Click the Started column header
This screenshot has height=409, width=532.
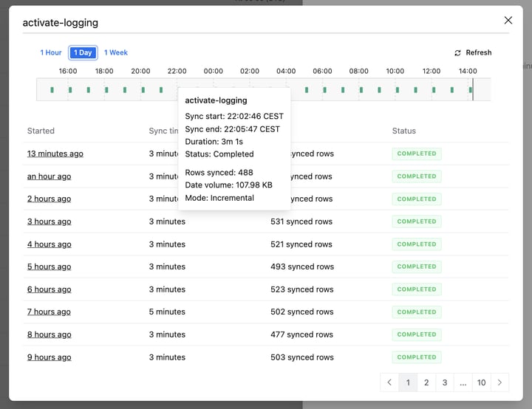tap(41, 131)
